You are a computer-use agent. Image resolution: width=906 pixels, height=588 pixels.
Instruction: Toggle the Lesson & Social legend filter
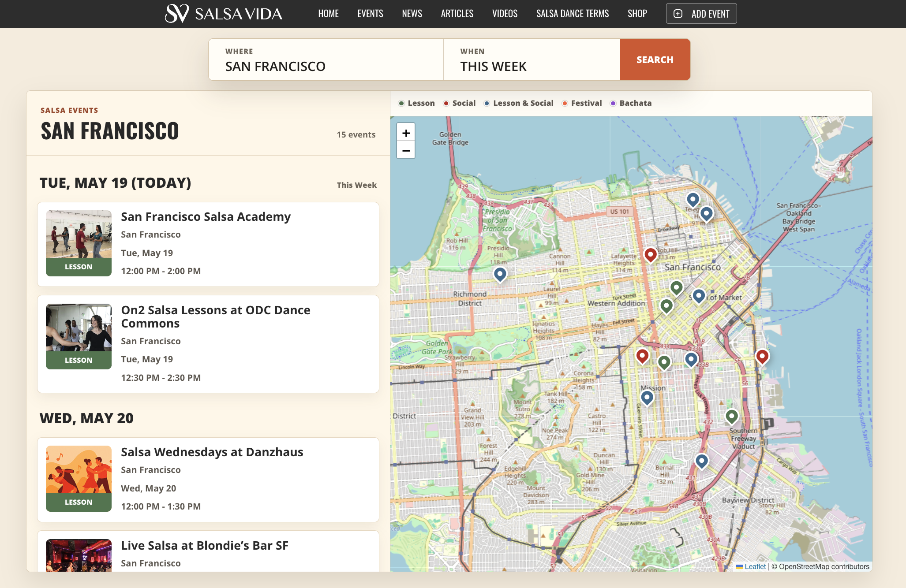(x=518, y=103)
